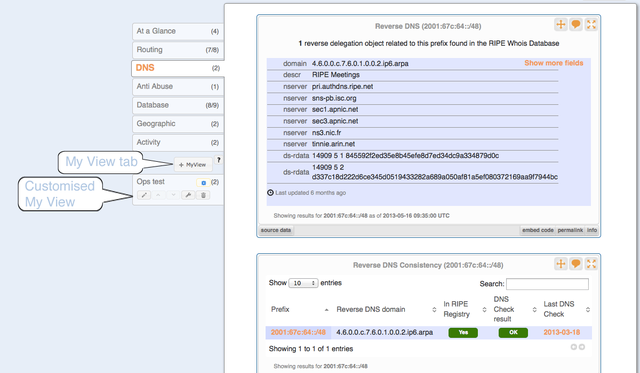The height and width of the screenshot is (373, 640).
Task: Click nserver sns-pb.isc.org
Action: [334, 98]
